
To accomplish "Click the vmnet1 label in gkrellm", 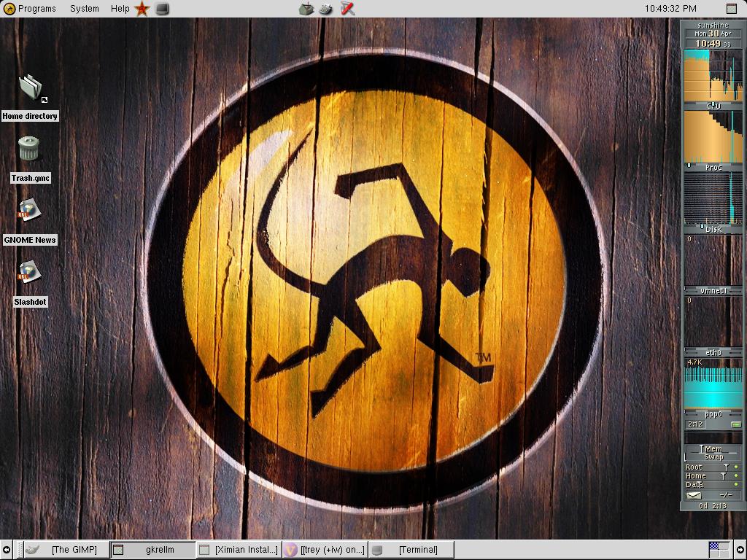I will [713, 290].
